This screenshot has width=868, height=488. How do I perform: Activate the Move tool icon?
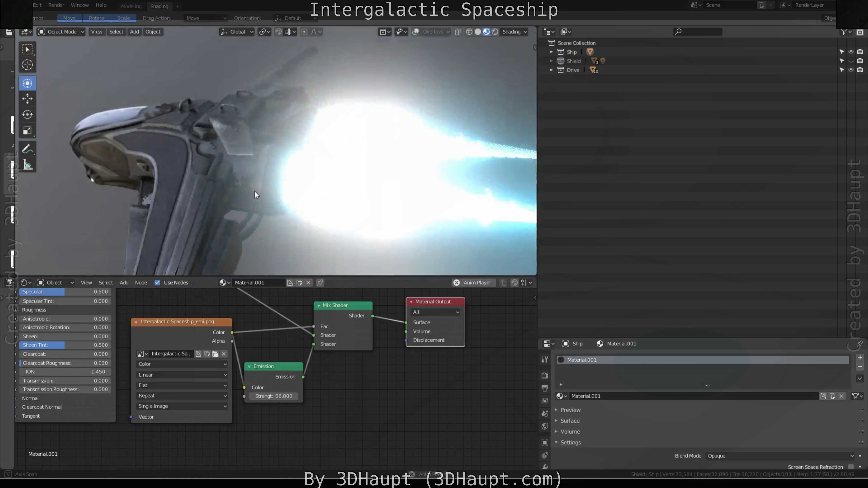coord(27,99)
